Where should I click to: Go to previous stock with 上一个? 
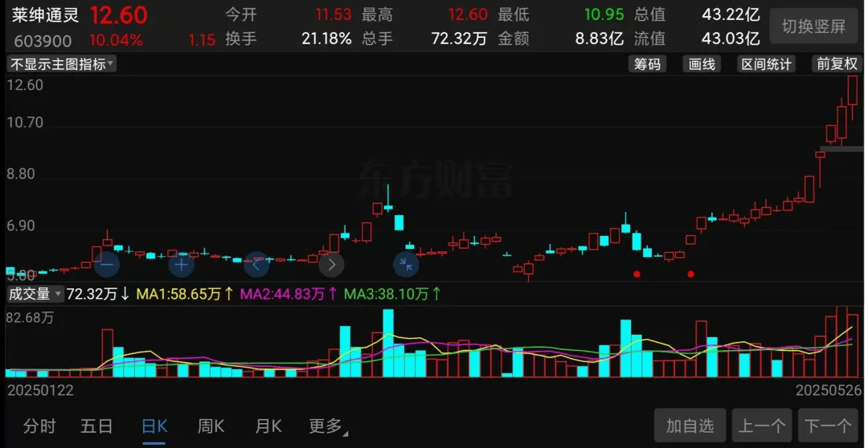pyautogui.click(x=762, y=426)
